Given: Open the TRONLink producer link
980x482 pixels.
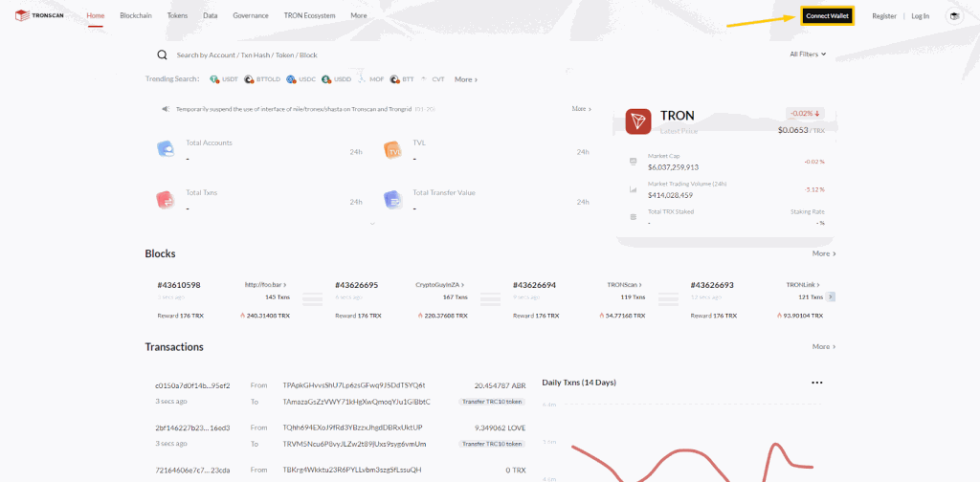Looking at the screenshot, I should tap(803, 285).
